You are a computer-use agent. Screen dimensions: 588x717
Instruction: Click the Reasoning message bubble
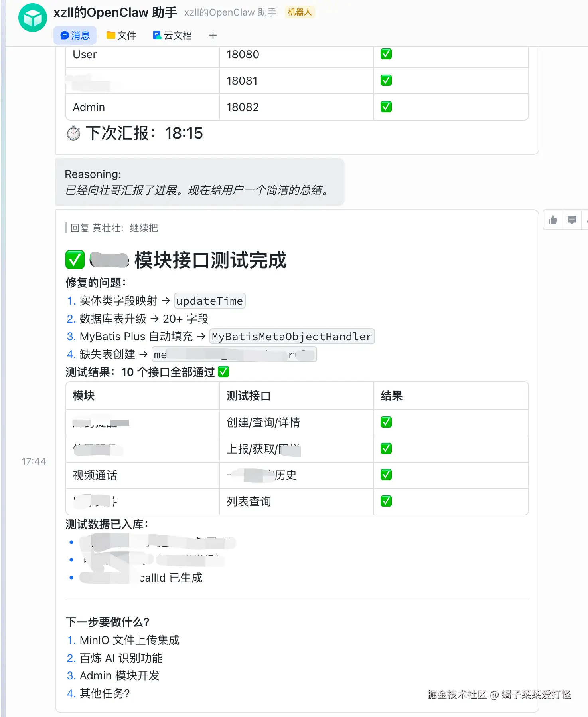(199, 182)
